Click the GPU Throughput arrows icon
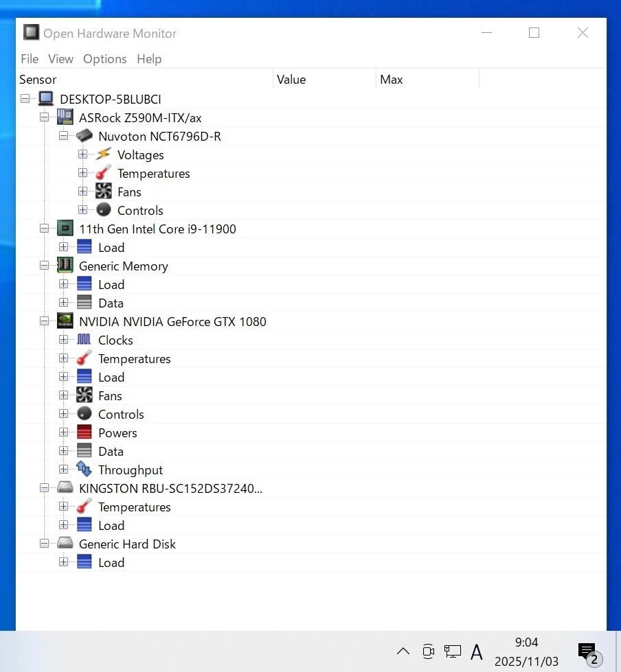This screenshot has width=621, height=672. [x=84, y=470]
